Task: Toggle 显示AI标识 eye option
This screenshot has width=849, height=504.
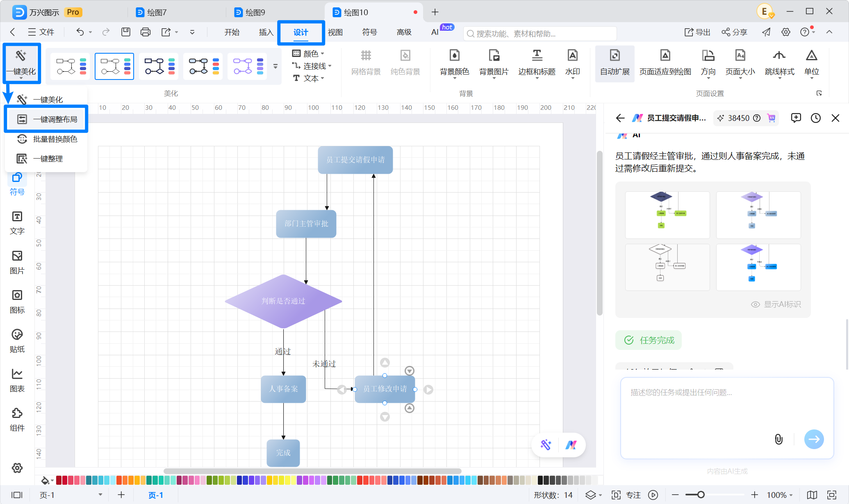Action: pos(776,304)
